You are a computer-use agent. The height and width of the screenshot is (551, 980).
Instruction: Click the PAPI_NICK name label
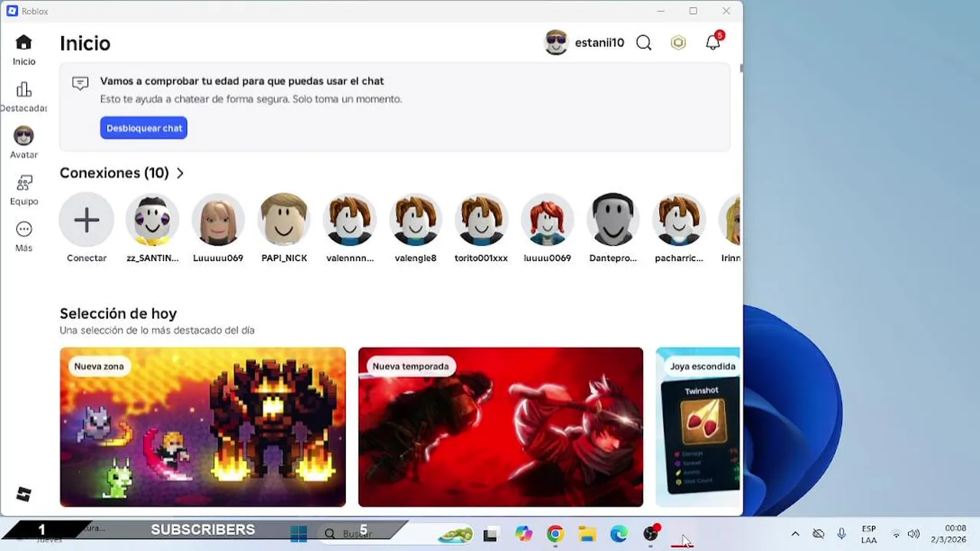click(284, 258)
